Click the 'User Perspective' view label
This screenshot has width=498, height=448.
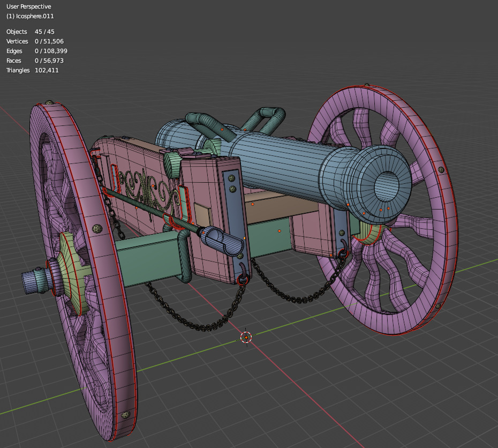pyautogui.click(x=28, y=6)
